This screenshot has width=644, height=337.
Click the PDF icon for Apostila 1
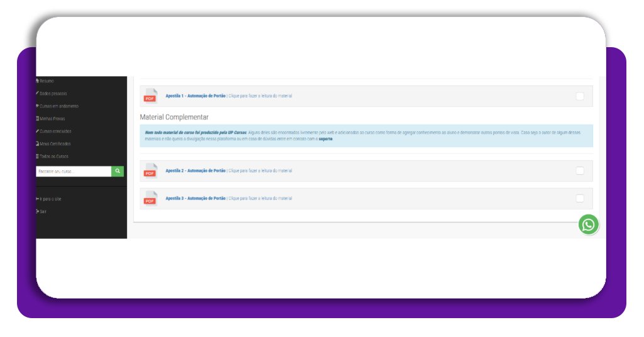[x=150, y=96]
